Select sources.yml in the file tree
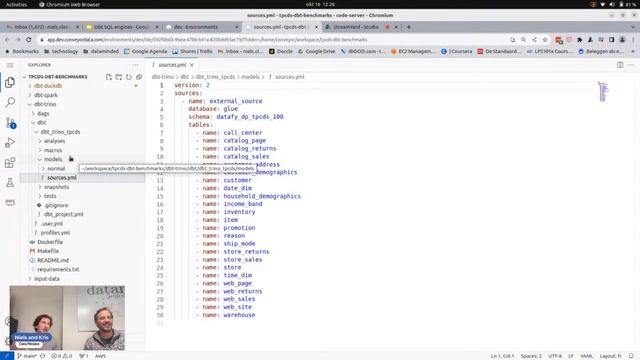Screen dimensions: 640x360 61,178
